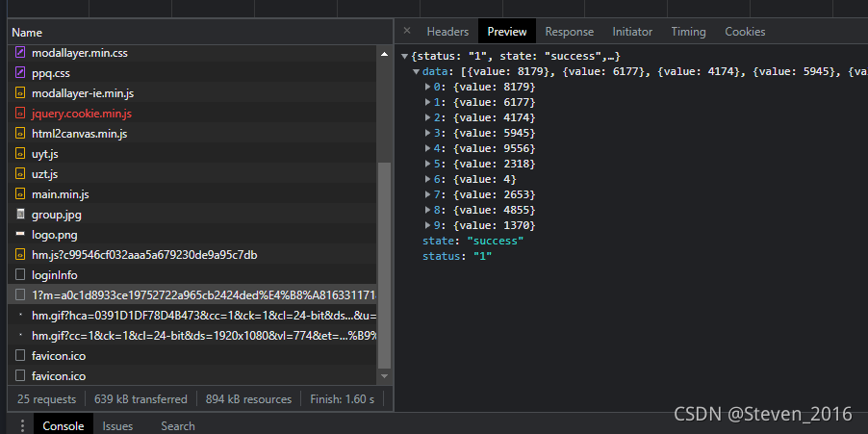Select the loginInfo request

[192, 275]
